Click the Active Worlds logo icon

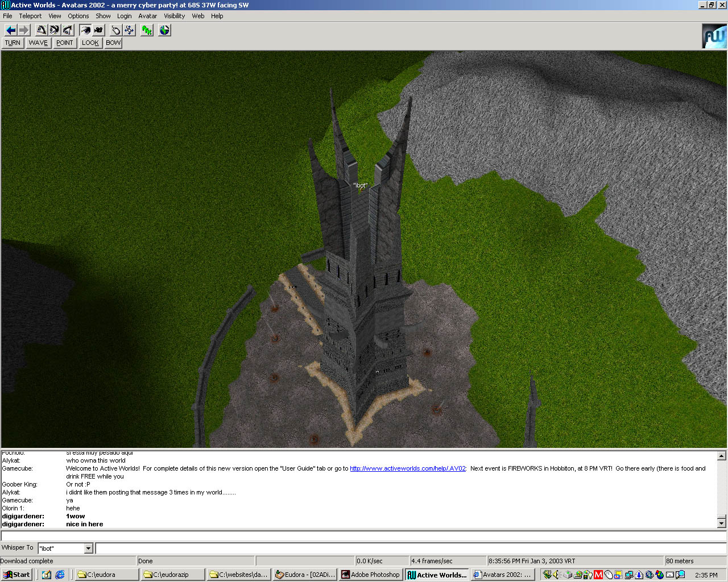714,36
